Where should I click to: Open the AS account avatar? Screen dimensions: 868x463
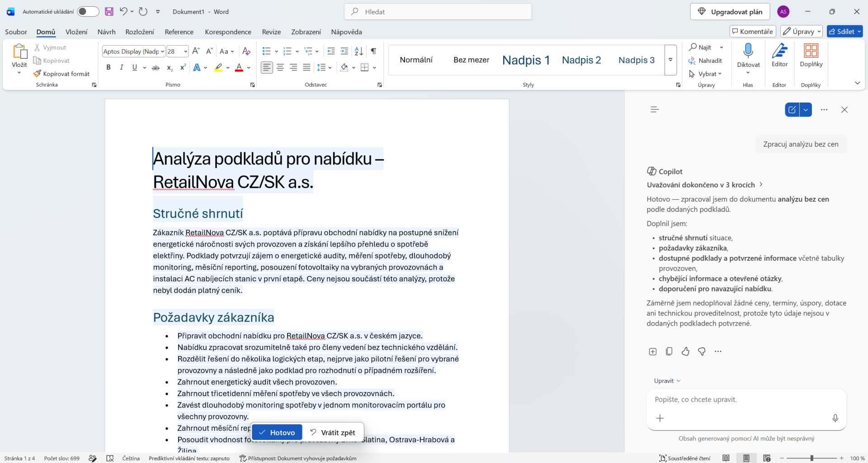[783, 12]
